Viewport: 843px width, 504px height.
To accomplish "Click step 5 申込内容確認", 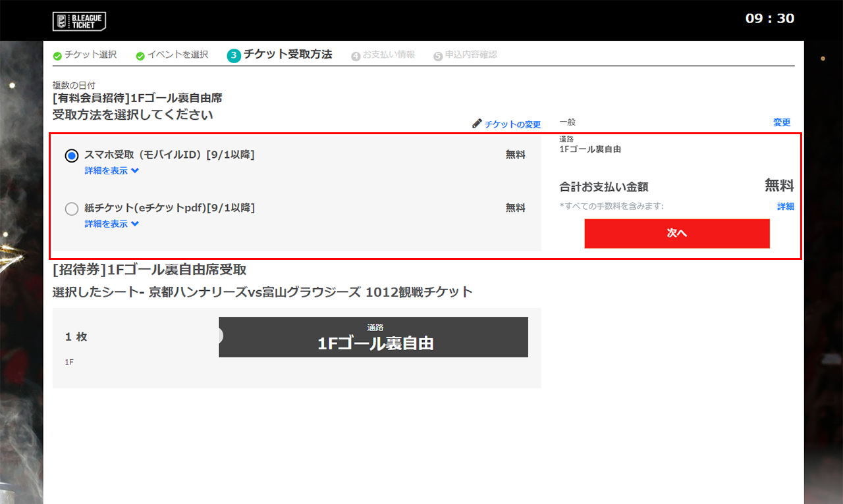I will point(465,55).
